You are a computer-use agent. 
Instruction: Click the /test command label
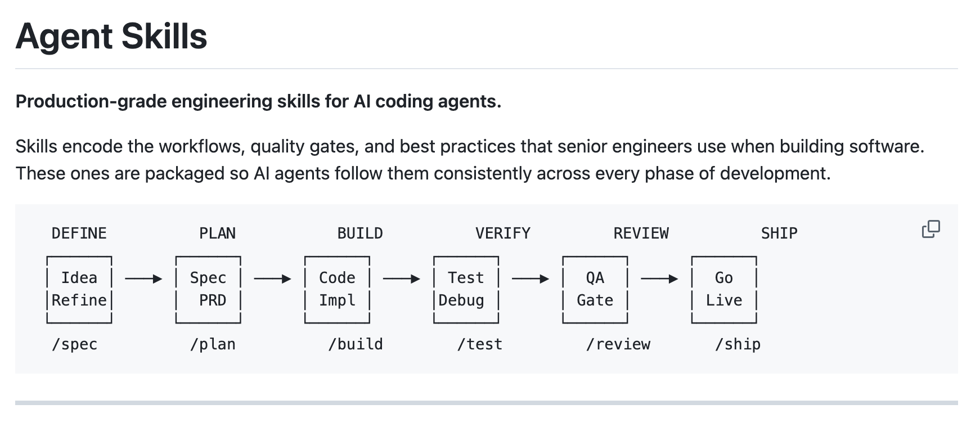point(481,344)
